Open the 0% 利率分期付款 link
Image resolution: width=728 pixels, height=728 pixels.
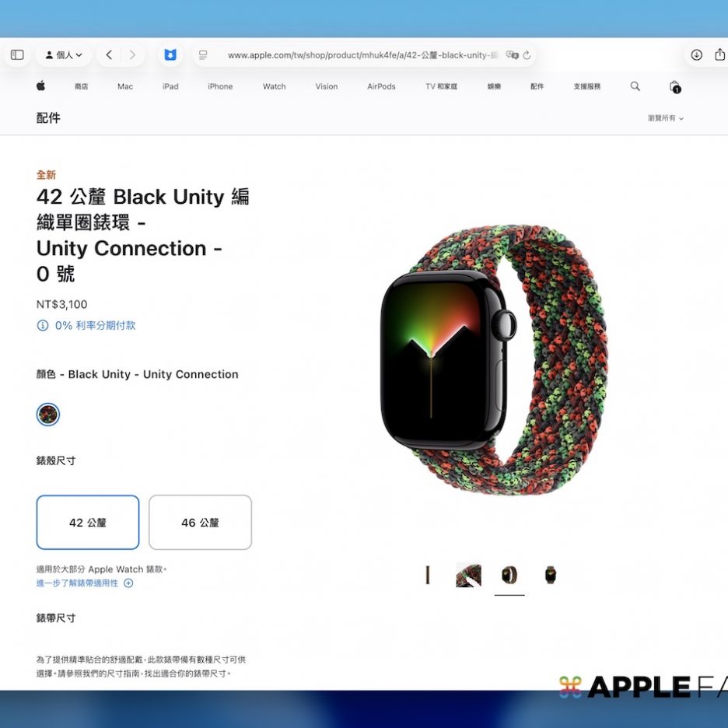click(x=86, y=325)
